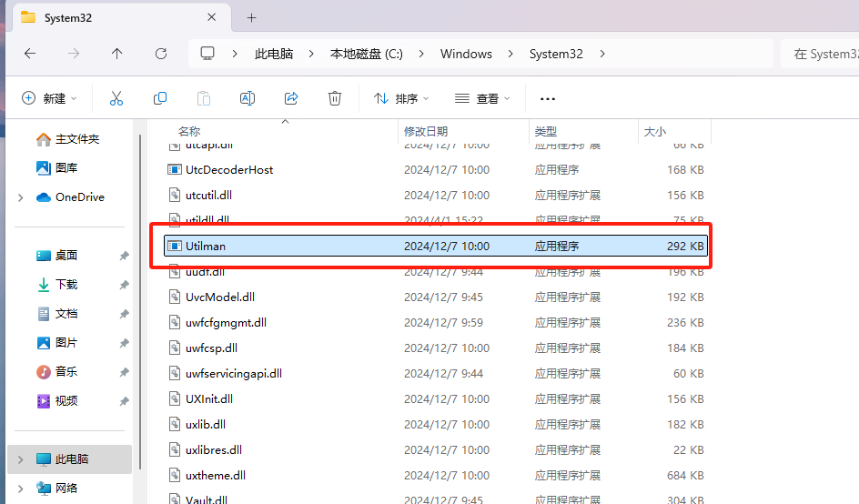This screenshot has width=859, height=504.
Task: Click the Rename toolbar icon
Action: coord(248,98)
